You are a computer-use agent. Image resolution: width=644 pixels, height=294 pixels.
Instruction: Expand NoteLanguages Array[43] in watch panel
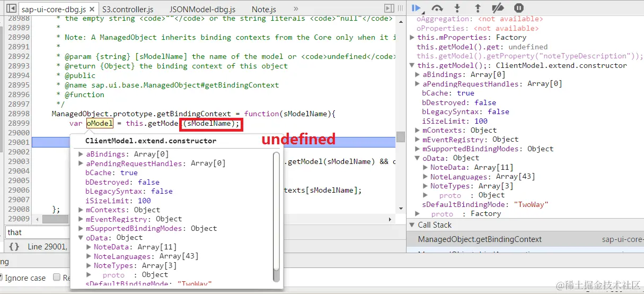[426, 177]
